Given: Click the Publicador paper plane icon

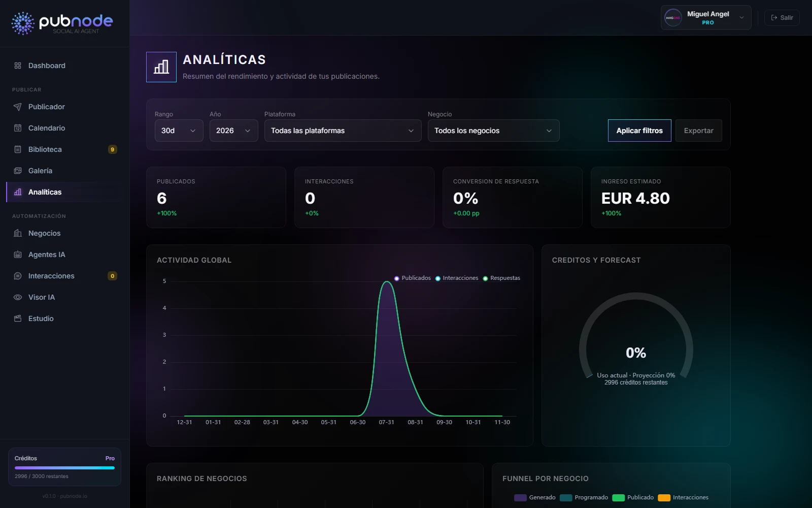Looking at the screenshot, I should pos(18,107).
